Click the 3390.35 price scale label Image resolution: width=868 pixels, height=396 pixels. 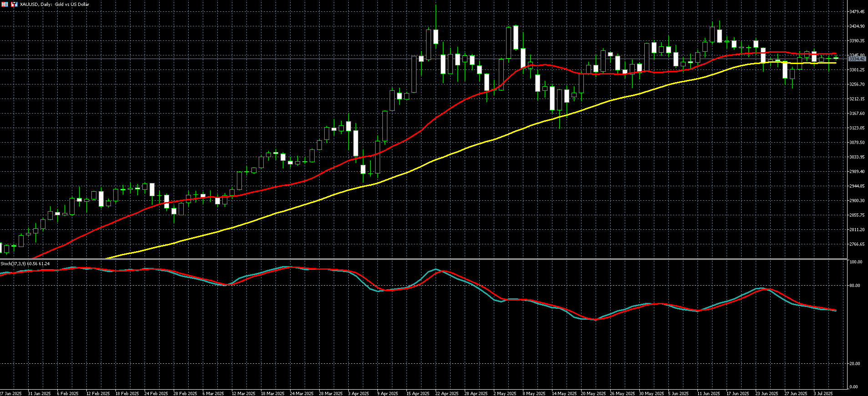coord(857,41)
